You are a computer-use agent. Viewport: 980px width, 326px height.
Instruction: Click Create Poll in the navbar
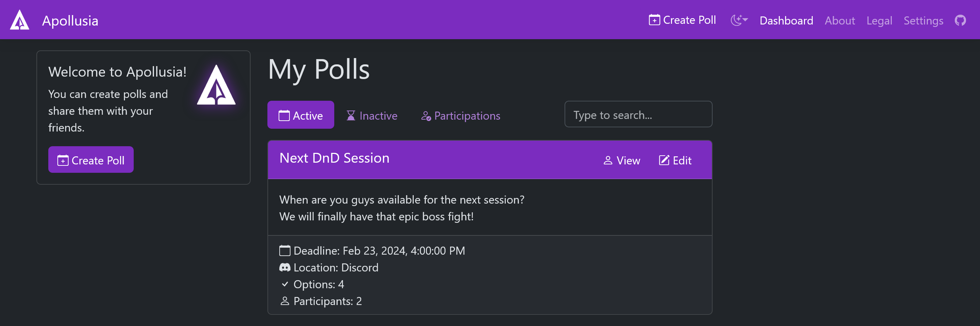682,20
